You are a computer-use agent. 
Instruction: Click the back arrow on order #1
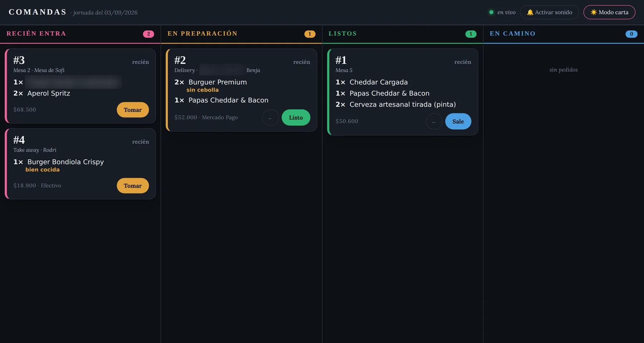pyautogui.click(x=434, y=121)
